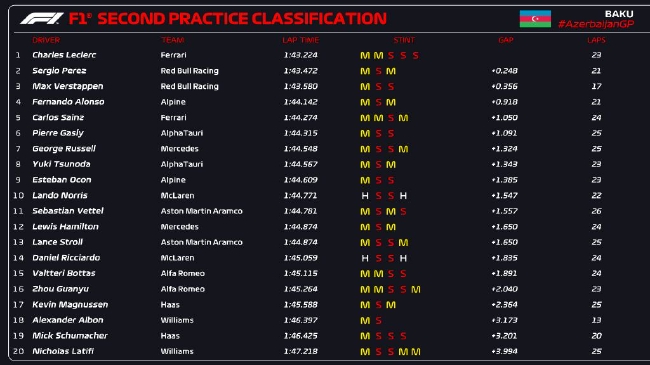650x365 pixels.
Task: Click the Azerbaijan flag icon
Action: 535,19
